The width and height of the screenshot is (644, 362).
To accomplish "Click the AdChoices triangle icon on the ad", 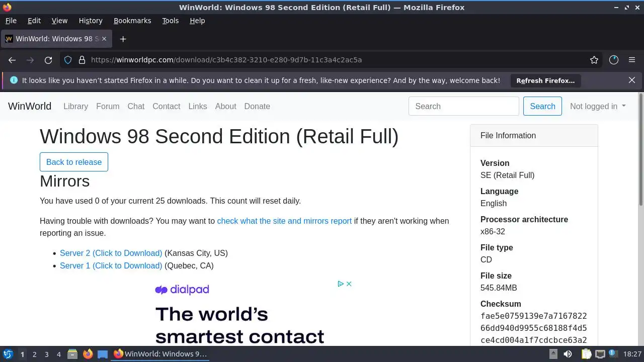I will tap(341, 284).
